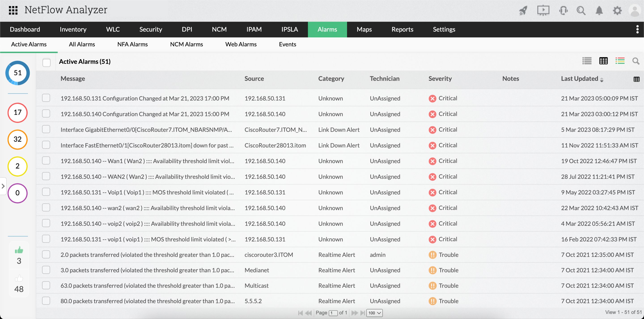Open the column chooser icon in header
The width and height of the screenshot is (644, 319).
click(636, 79)
